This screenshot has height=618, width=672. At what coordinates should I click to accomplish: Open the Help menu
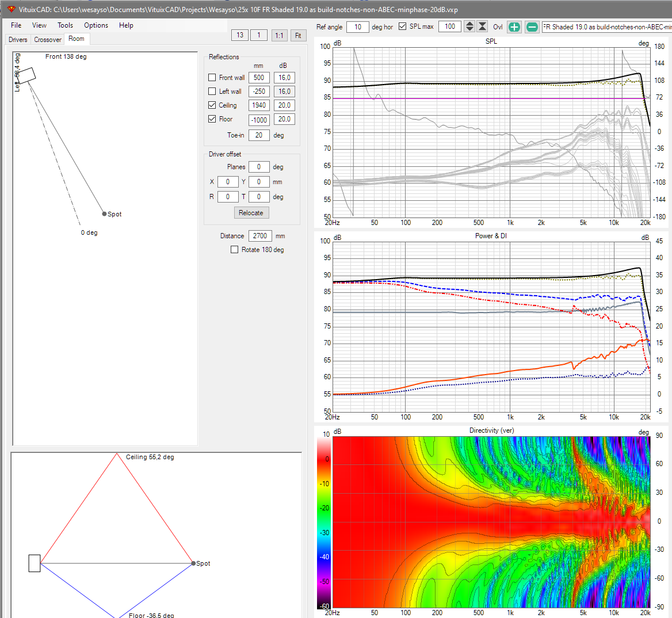(x=126, y=25)
